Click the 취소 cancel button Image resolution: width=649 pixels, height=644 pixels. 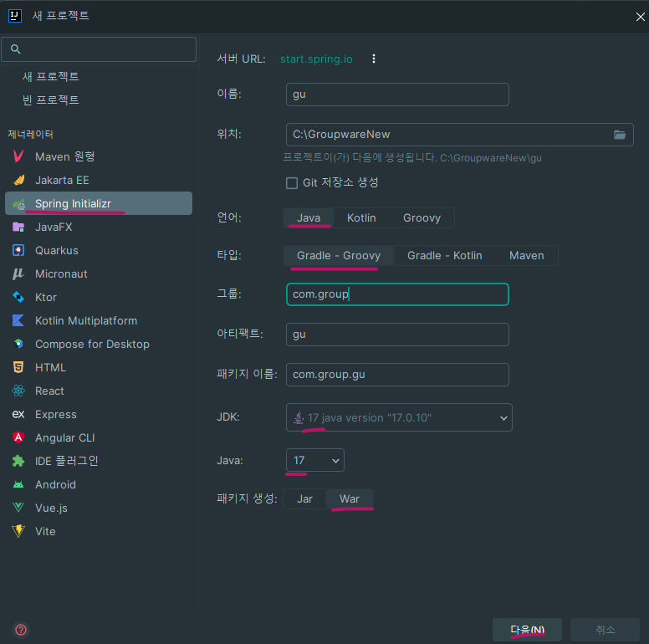point(605,630)
